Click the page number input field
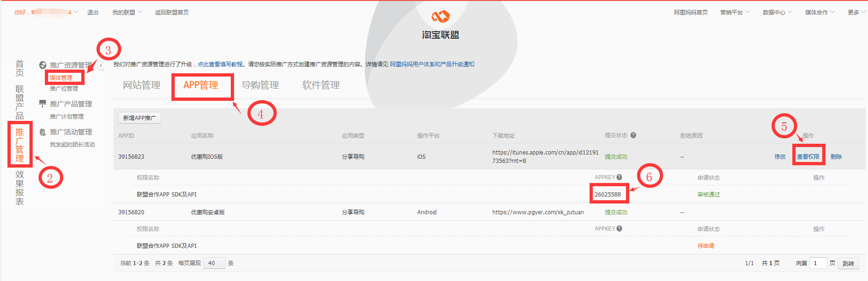The image size is (868, 281). [818, 263]
